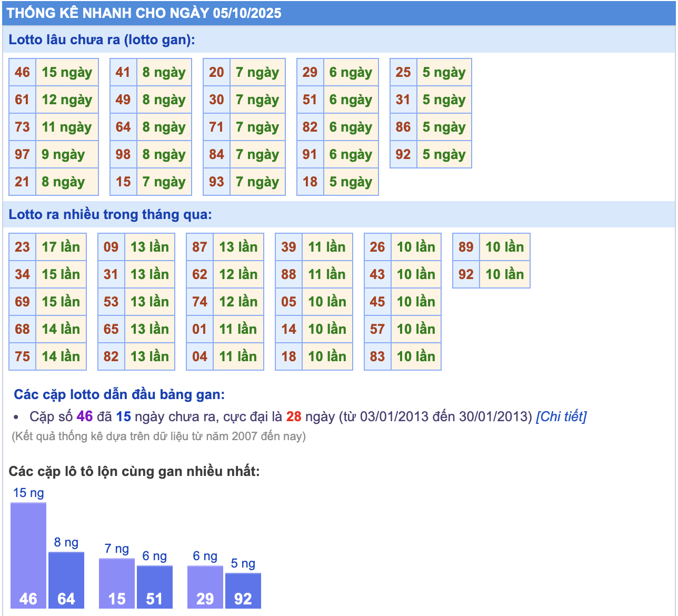The image size is (678, 616).
Task: Select the chart bar labeled 92
Action: point(243,590)
